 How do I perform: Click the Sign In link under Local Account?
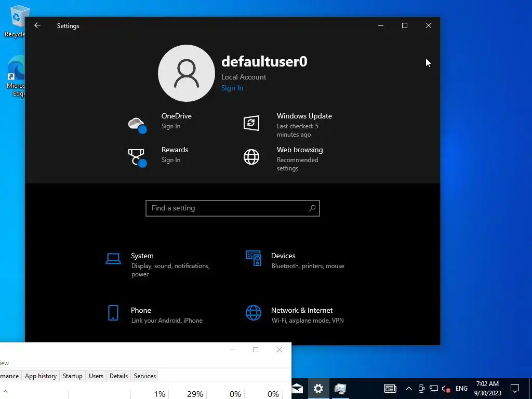click(x=232, y=88)
